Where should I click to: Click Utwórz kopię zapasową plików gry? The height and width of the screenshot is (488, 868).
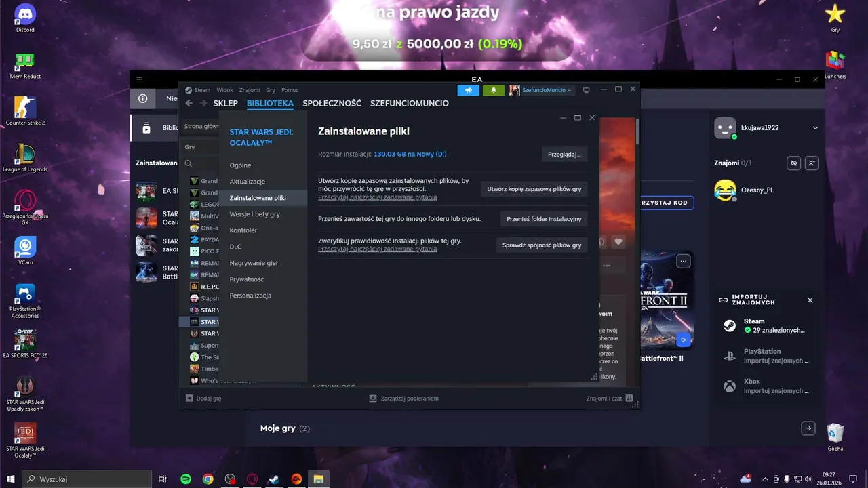[x=534, y=189]
